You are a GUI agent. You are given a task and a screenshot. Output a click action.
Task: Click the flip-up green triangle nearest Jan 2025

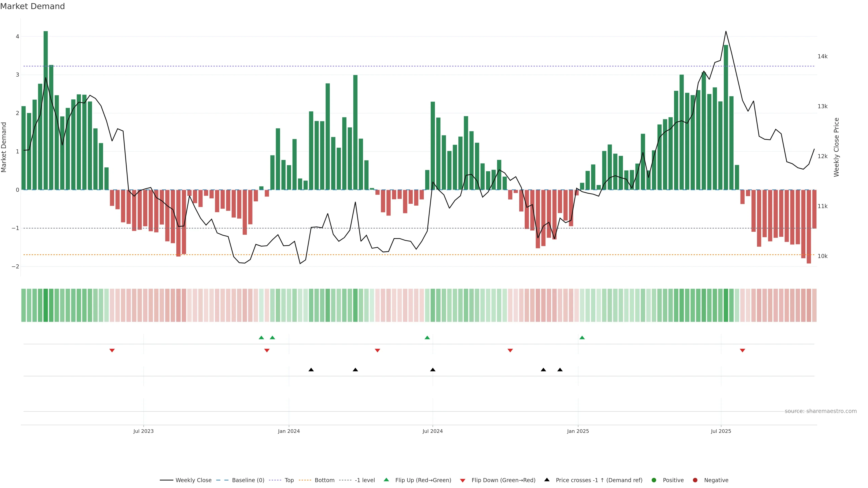(x=582, y=338)
